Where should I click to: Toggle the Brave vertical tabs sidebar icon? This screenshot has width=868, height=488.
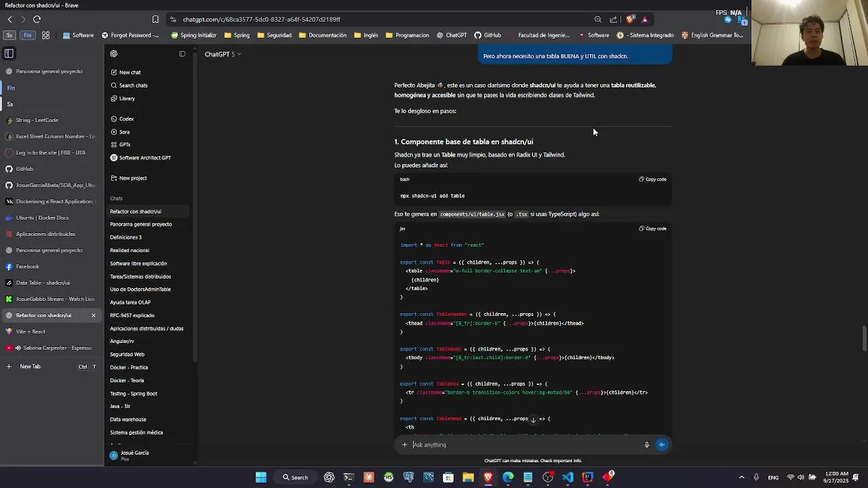click(x=9, y=53)
